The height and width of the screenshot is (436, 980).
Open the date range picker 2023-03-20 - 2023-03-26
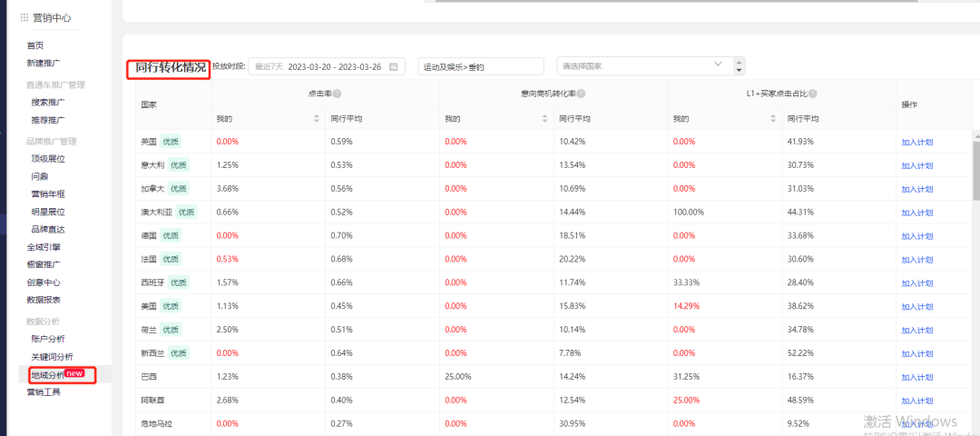pos(327,66)
